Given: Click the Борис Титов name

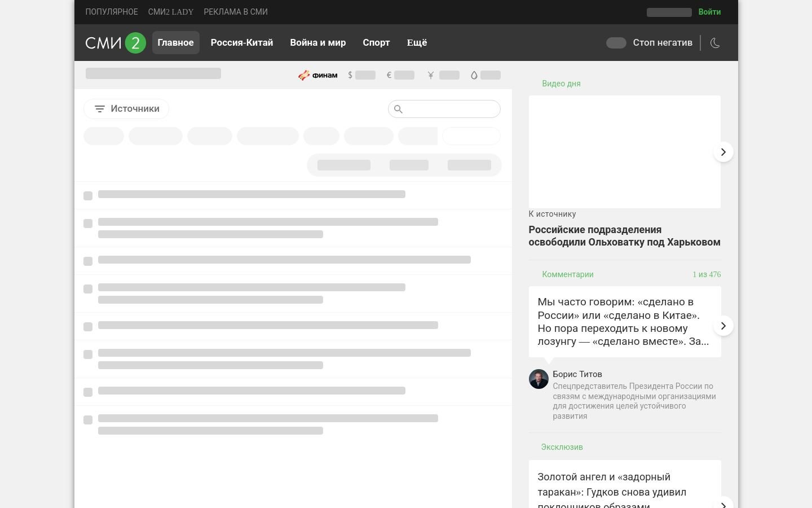Looking at the screenshot, I should pos(577,374).
